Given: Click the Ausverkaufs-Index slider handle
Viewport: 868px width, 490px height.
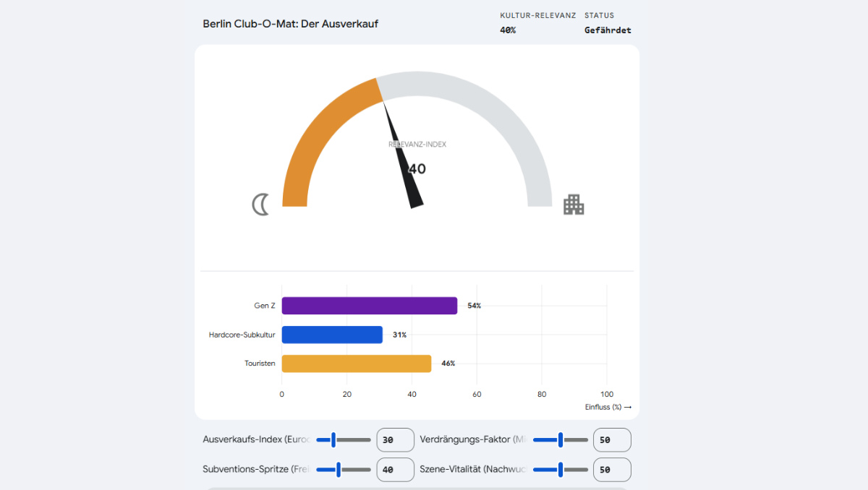Looking at the screenshot, I should (333, 439).
